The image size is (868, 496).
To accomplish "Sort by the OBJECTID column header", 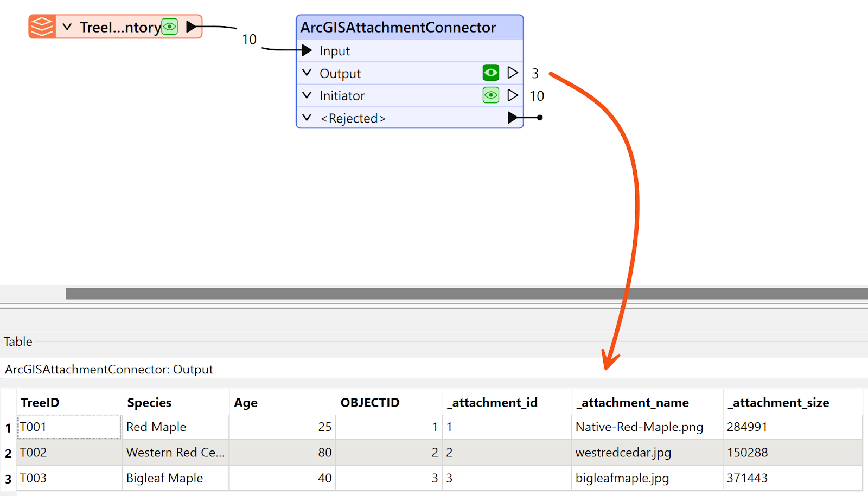I will click(x=389, y=402).
